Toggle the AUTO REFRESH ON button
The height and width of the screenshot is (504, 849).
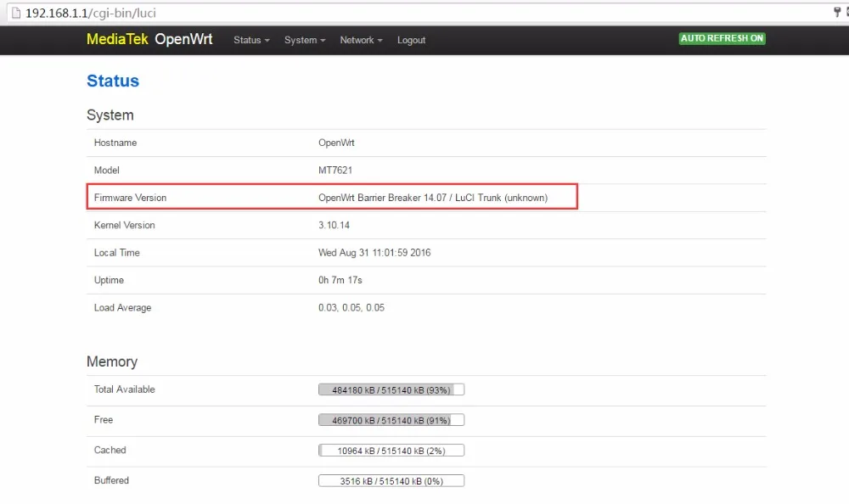pos(722,38)
